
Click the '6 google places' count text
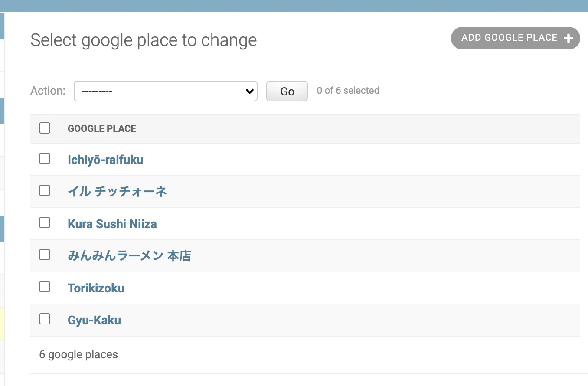(78, 354)
